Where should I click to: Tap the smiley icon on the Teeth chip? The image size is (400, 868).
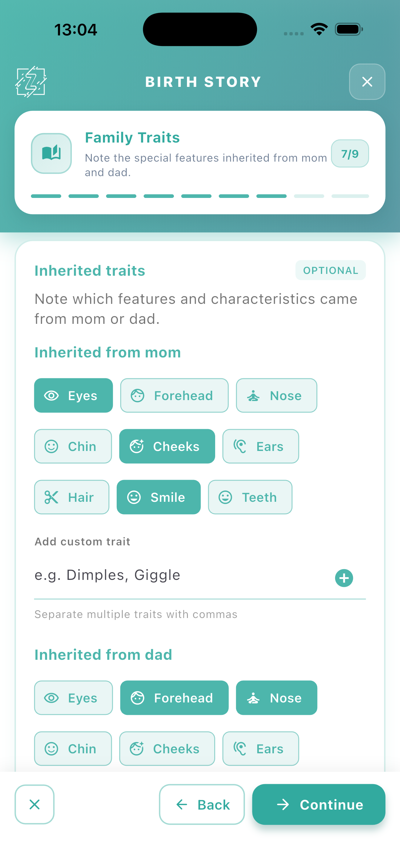[225, 497]
